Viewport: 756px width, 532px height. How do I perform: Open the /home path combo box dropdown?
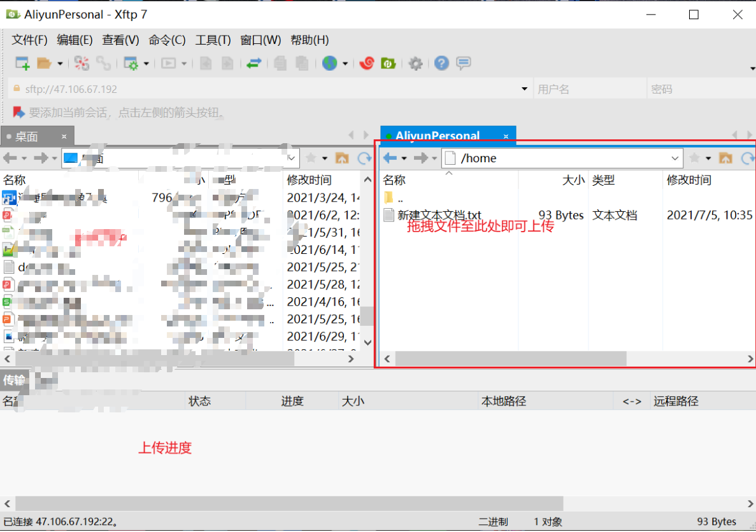pyautogui.click(x=676, y=158)
